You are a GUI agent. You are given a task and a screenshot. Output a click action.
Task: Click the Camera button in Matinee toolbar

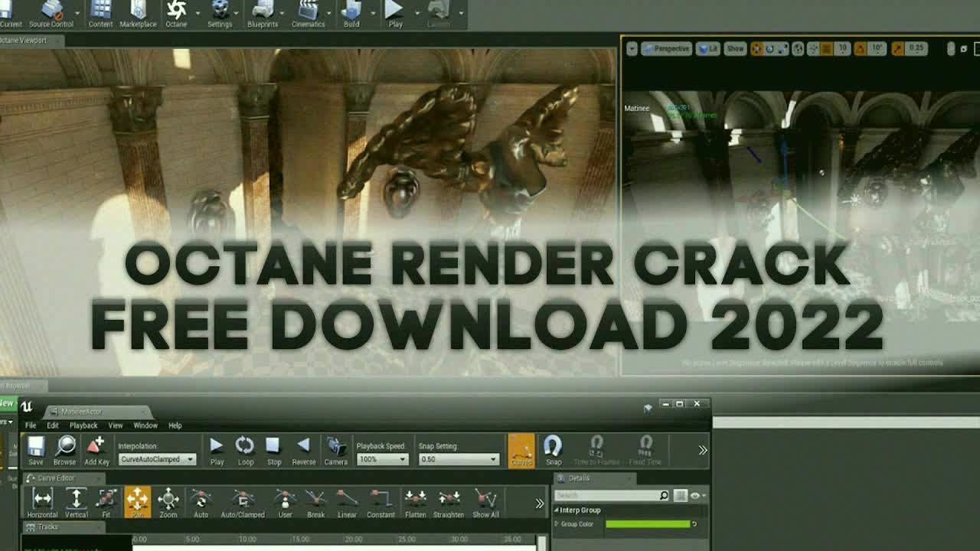pos(335,451)
